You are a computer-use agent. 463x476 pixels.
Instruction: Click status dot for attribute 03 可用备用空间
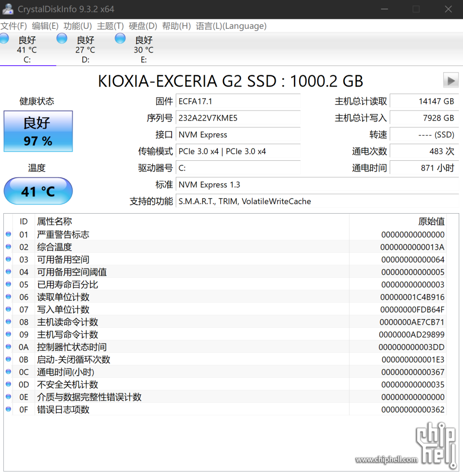pyautogui.click(x=9, y=259)
